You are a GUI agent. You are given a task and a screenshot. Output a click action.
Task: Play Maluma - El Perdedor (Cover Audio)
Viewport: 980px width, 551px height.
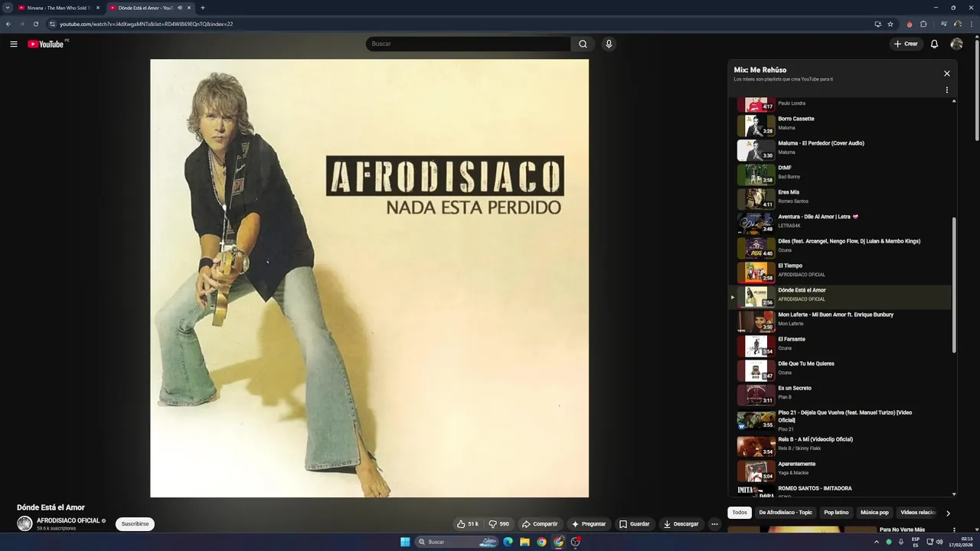click(840, 149)
